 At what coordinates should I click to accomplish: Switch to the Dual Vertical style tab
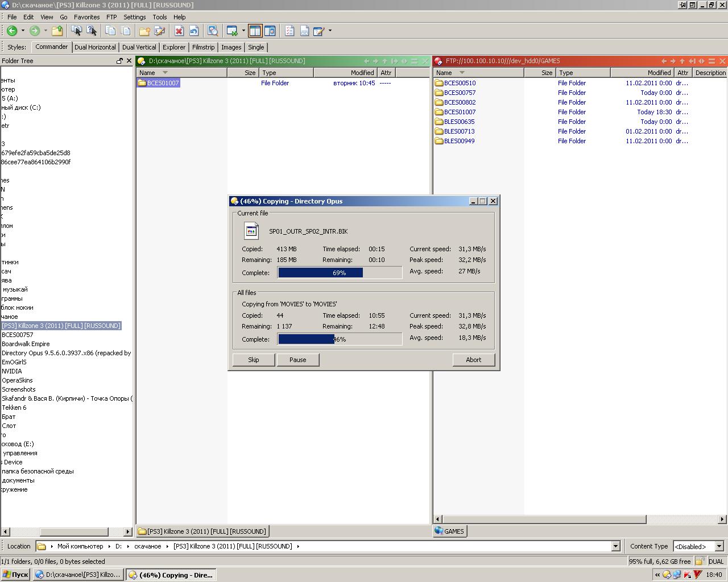139,47
